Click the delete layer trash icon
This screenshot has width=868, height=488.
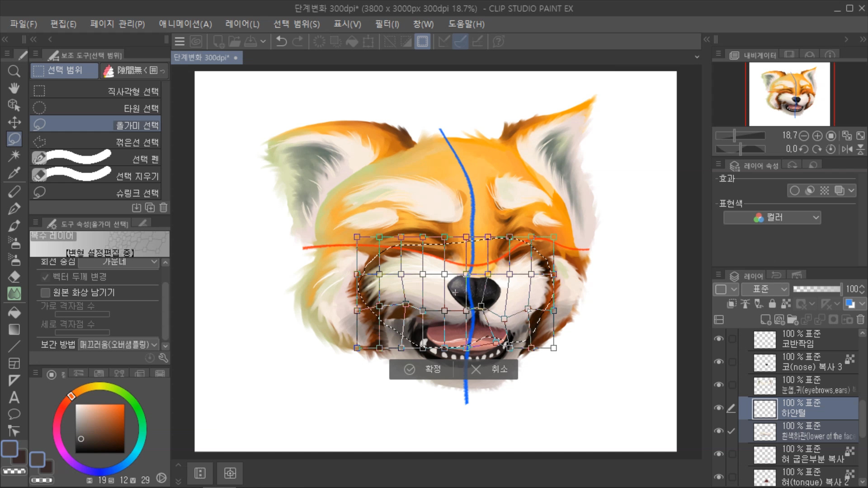pos(860,320)
